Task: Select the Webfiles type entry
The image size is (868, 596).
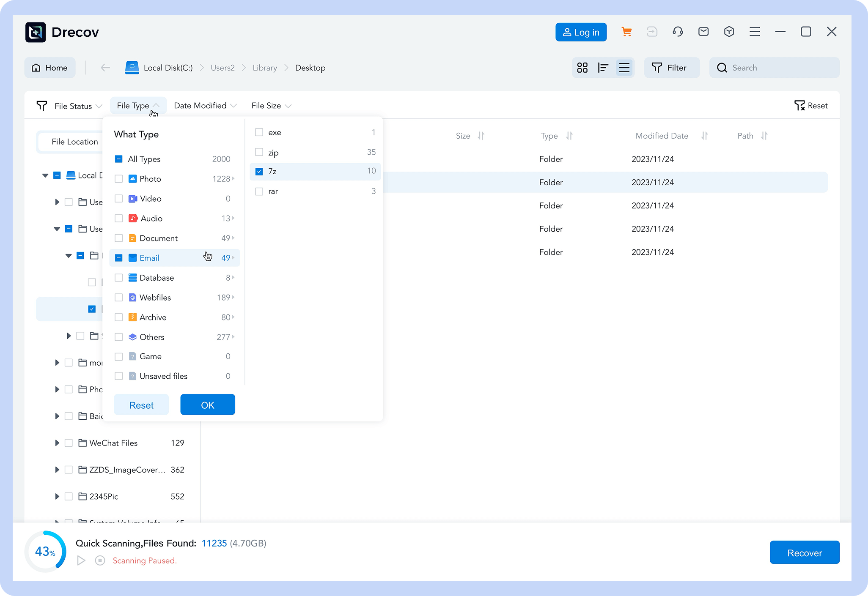Action: point(155,298)
